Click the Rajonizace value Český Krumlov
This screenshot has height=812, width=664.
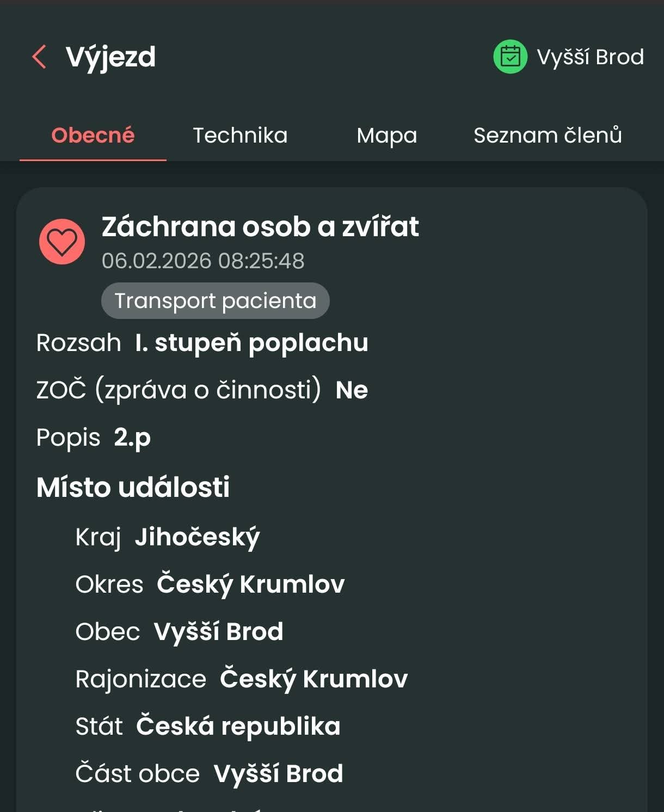coord(313,679)
